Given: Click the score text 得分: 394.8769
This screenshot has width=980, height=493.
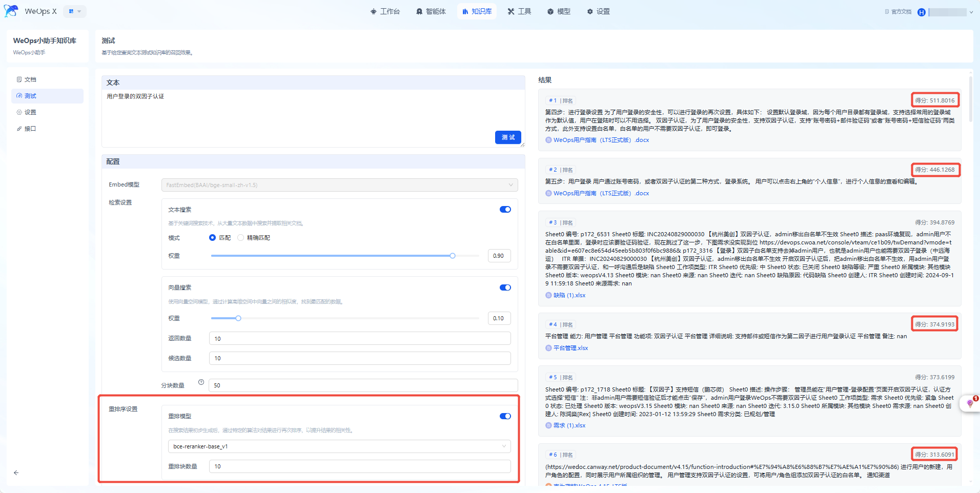Looking at the screenshot, I should tap(935, 222).
